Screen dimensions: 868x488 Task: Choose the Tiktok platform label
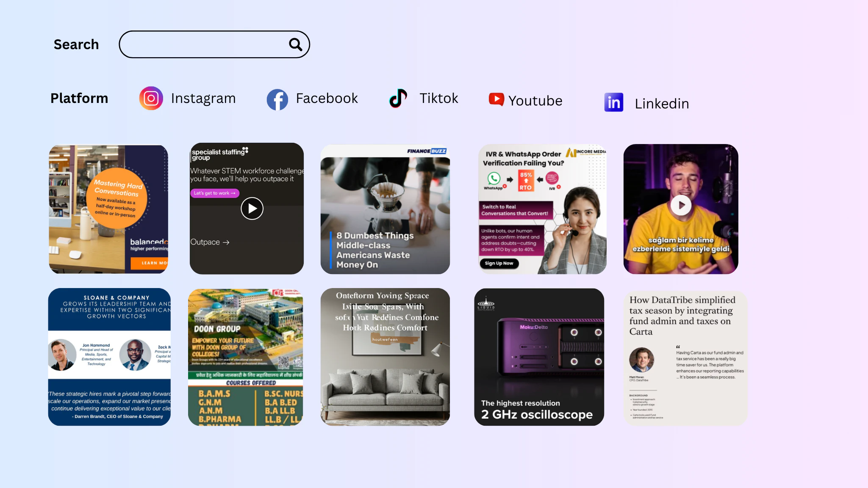439,98
